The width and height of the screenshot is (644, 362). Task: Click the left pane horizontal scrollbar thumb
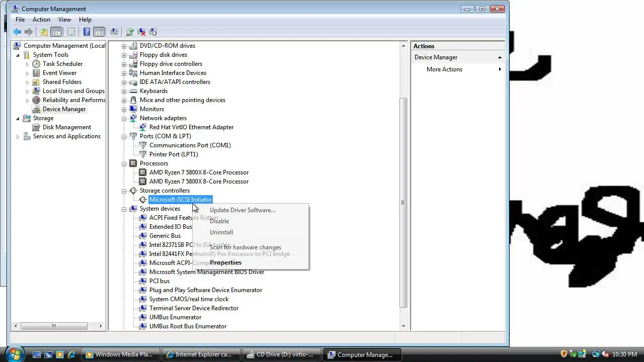[x=53, y=326]
